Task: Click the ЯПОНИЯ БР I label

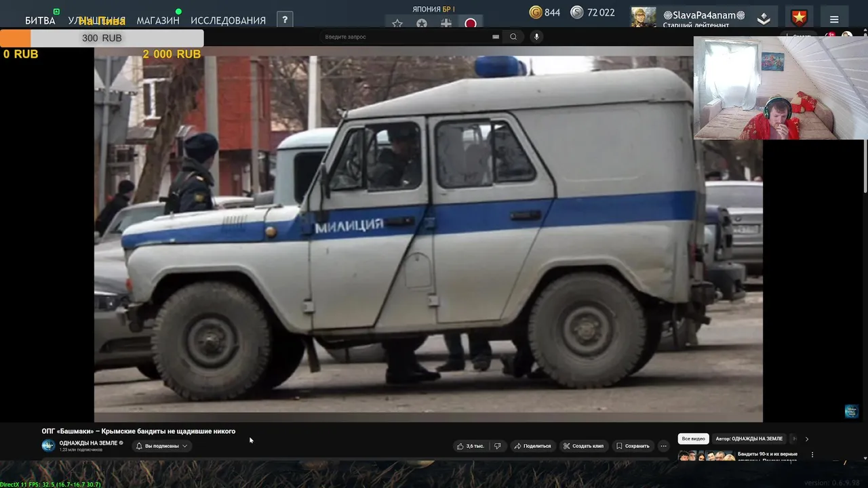Action: (433, 9)
